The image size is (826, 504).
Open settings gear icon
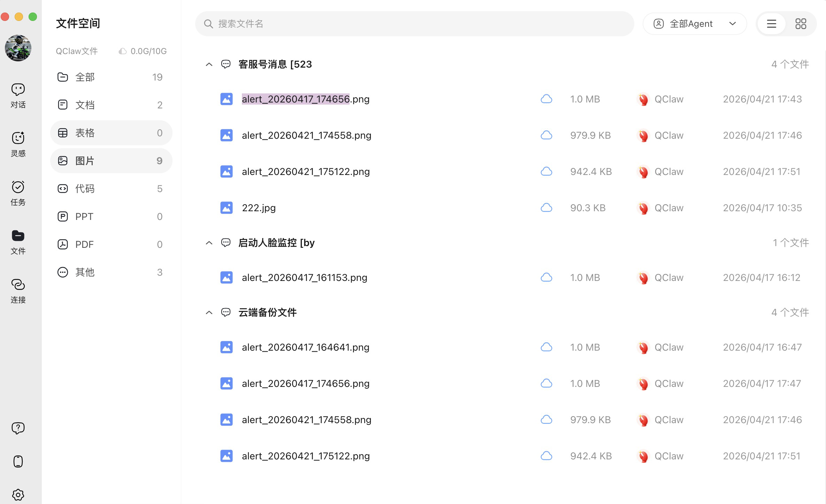18,494
